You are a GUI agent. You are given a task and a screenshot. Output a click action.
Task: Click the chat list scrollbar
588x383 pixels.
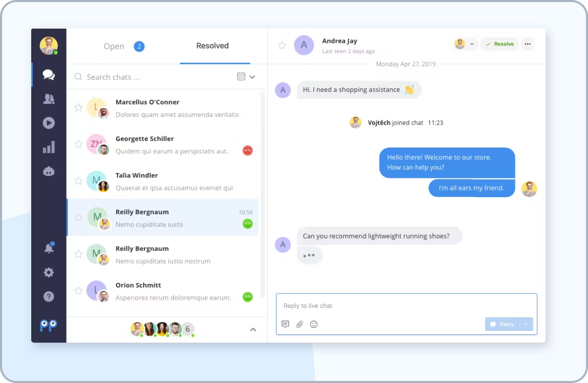tap(263, 195)
